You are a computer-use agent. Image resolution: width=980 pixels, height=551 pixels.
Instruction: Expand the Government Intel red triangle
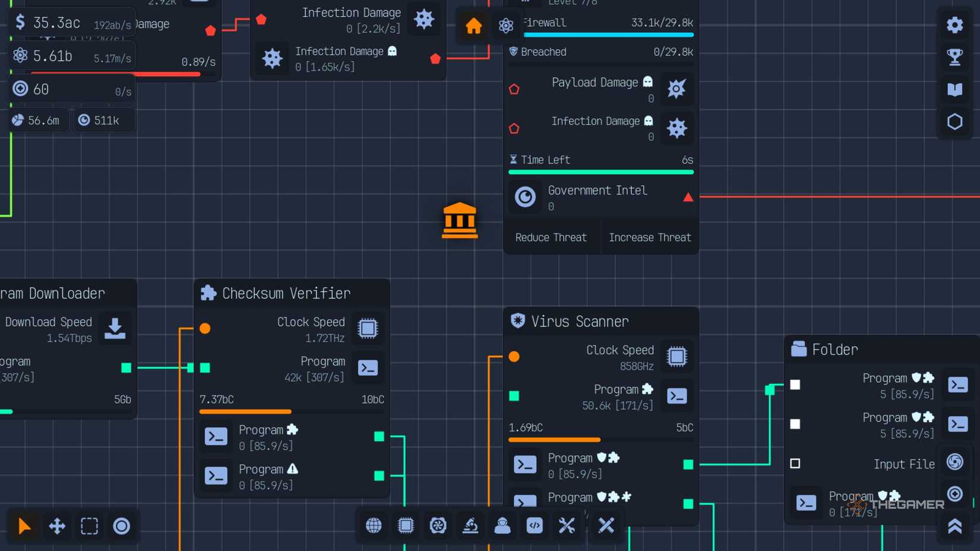(x=688, y=197)
